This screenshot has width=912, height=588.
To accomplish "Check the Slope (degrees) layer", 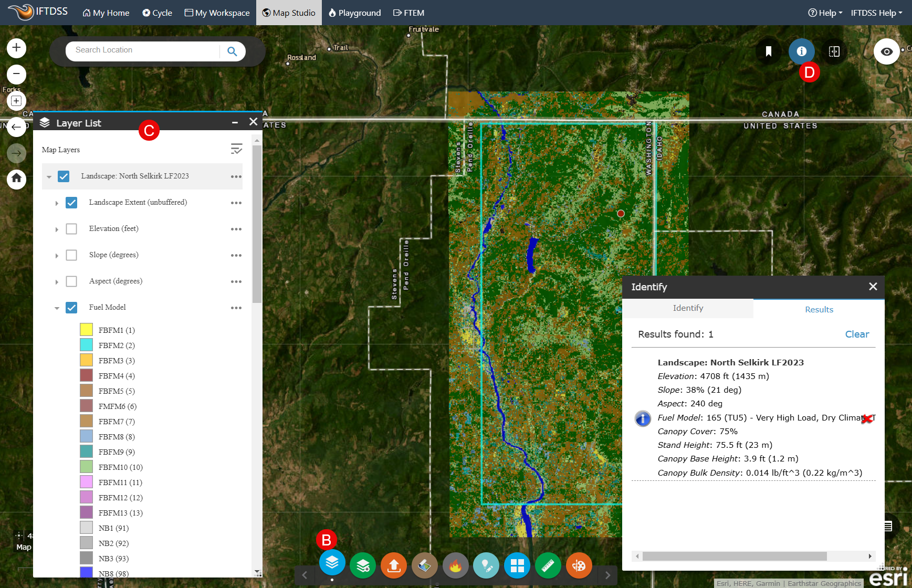I will pos(71,255).
